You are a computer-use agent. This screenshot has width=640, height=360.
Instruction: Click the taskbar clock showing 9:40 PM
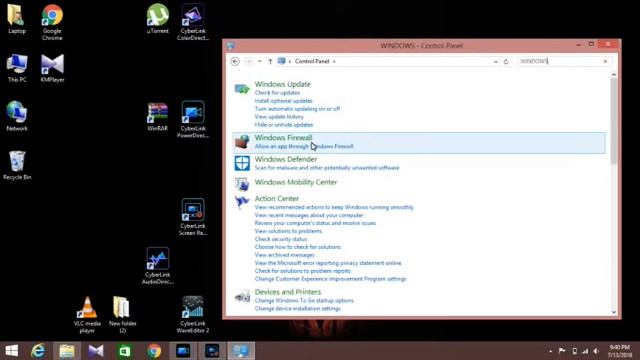[619, 351]
